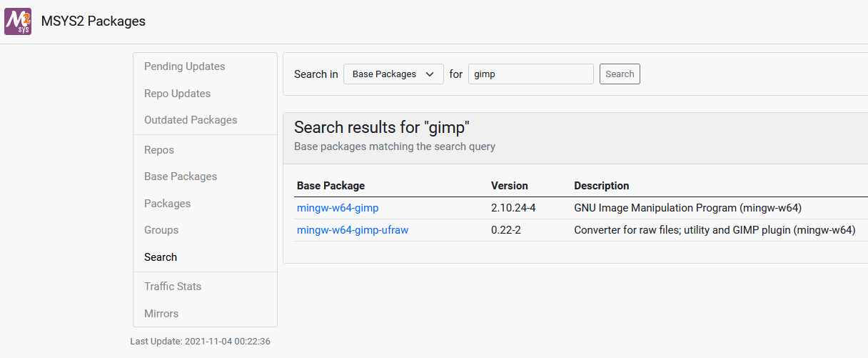Image resolution: width=868 pixels, height=358 pixels.
Task: Open the MSYS2 Packages home title
Action: pyautogui.click(x=94, y=21)
